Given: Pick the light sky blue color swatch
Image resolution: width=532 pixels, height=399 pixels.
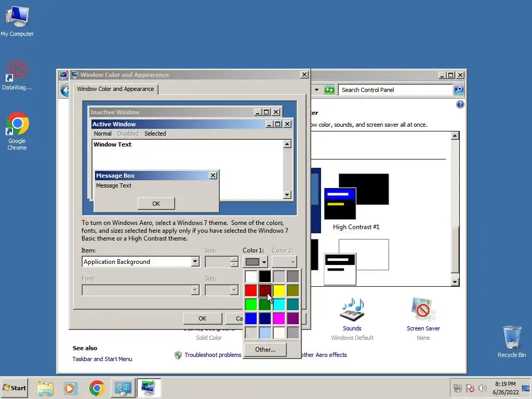Looking at the screenshot, I should click(x=265, y=332).
